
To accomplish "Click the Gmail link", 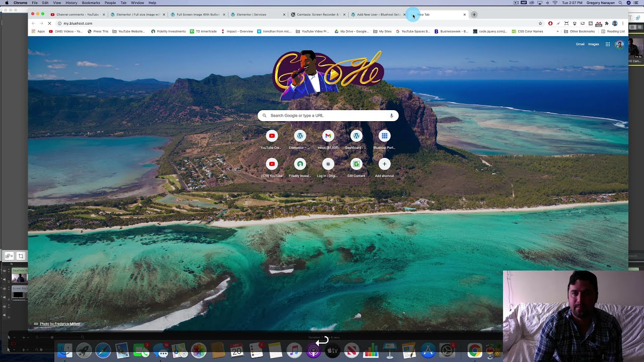I will pos(580,44).
